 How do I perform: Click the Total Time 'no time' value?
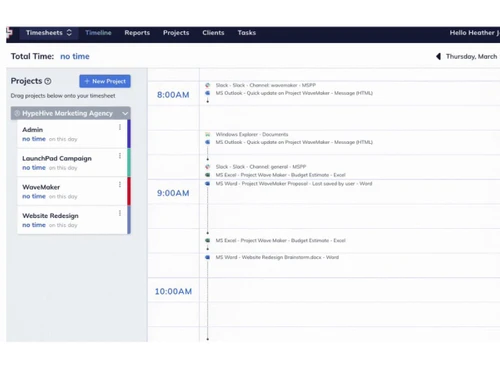75,56
